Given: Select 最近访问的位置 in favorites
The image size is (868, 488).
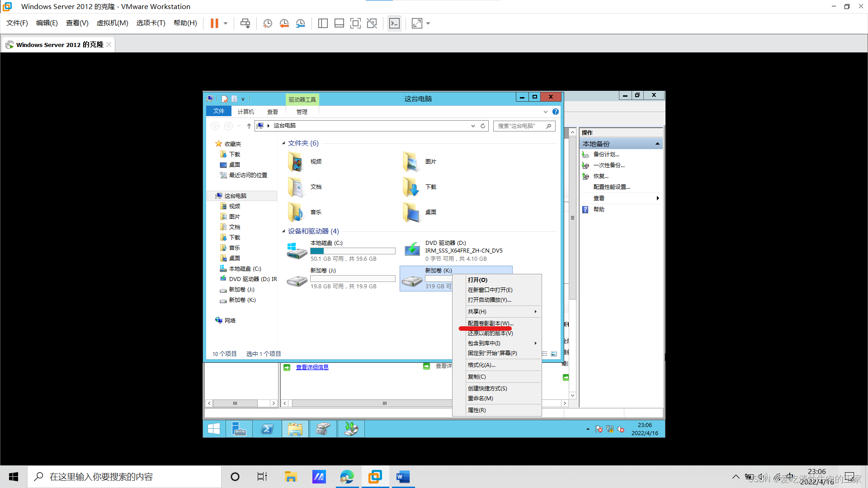Looking at the screenshot, I should tap(248, 175).
